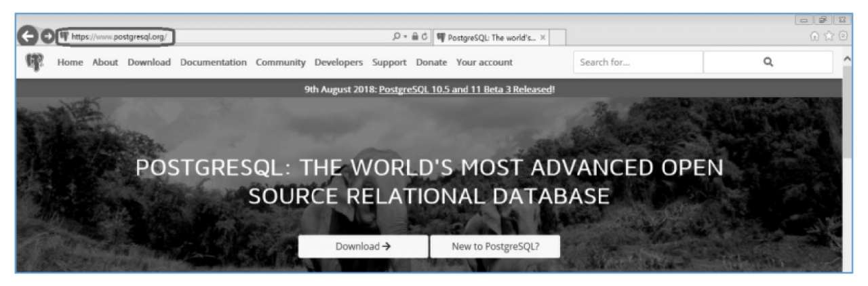
Task: Open the About menu link
Action: tap(105, 62)
